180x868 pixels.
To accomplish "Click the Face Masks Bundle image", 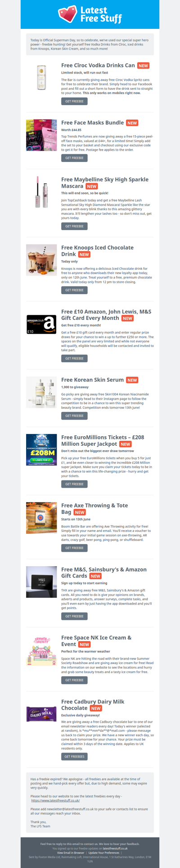I will pyautogui.click(x=41, y=135).
